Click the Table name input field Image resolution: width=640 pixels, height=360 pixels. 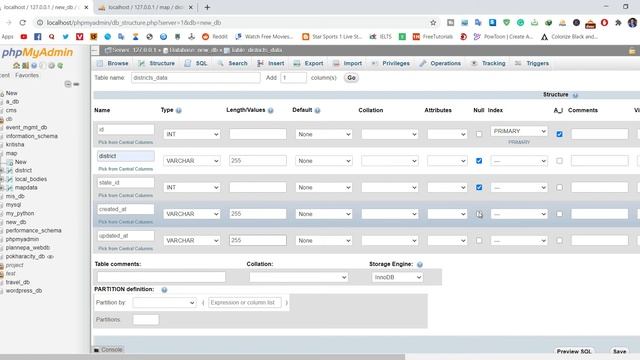pyautogui.click(x=196, y=78)
